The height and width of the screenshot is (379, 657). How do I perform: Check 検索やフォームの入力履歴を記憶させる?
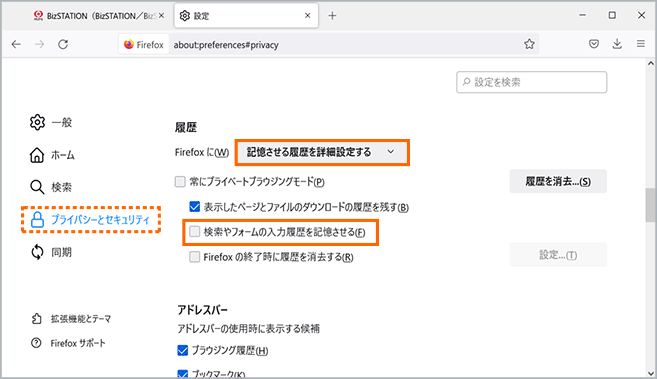coord(194,232)
